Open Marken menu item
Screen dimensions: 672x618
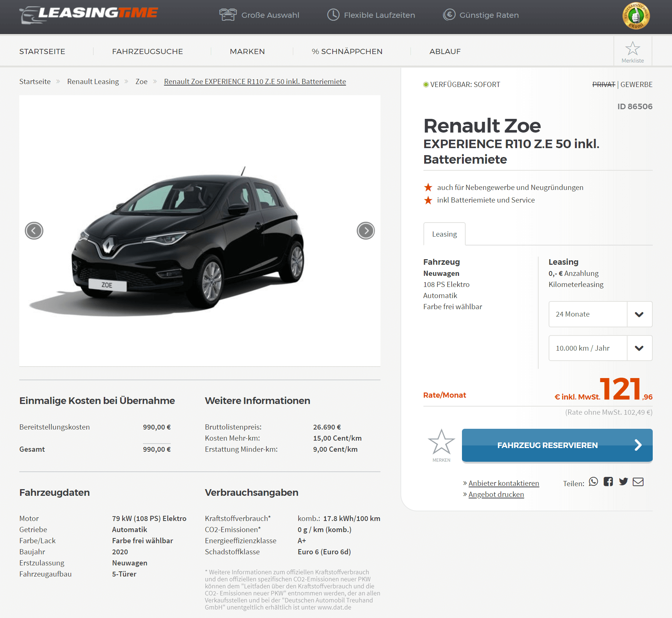coord(247,51)
